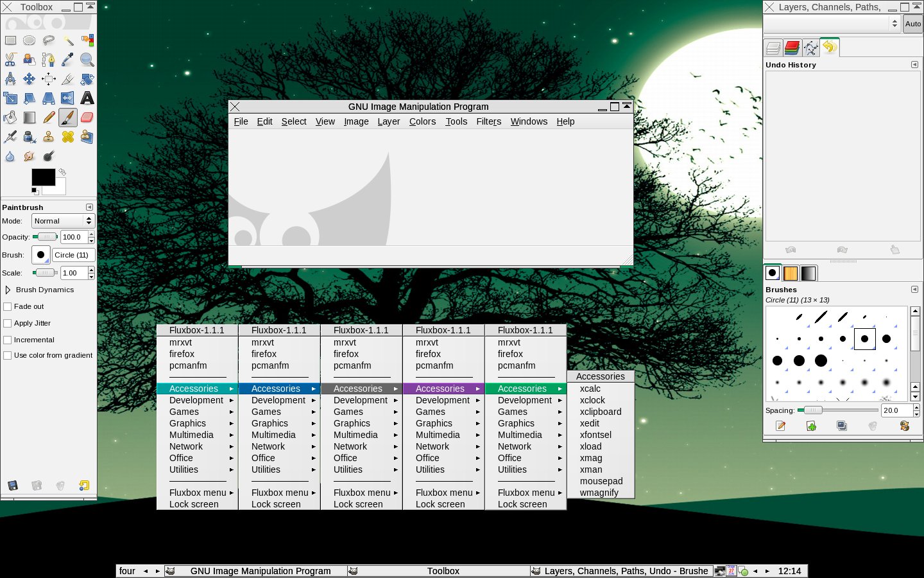Select the Ellipse Select tool
This screenshot has width=924, height=578.
30,40
